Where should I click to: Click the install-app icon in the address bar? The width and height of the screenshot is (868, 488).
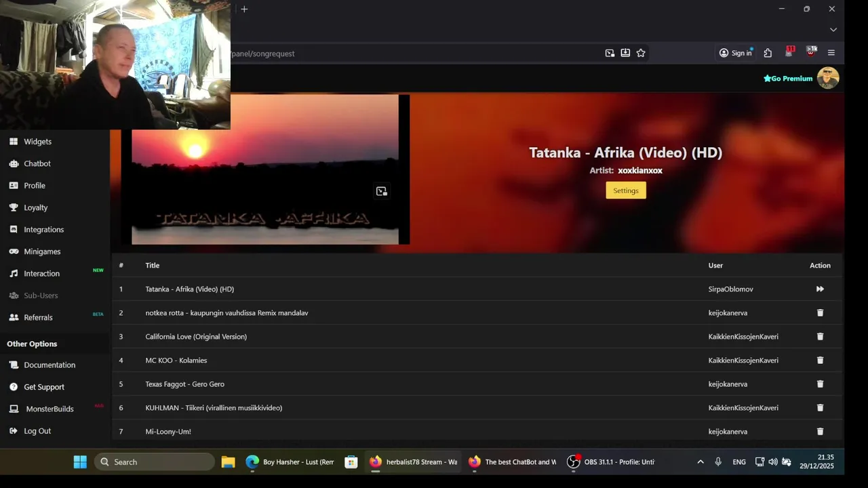click(625, 53)
